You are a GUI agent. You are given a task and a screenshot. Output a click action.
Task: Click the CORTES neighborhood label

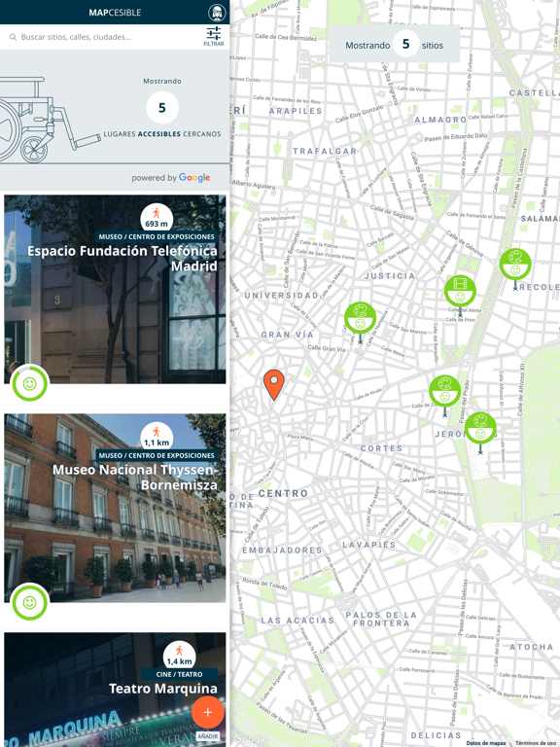click(x=381, y=448)
